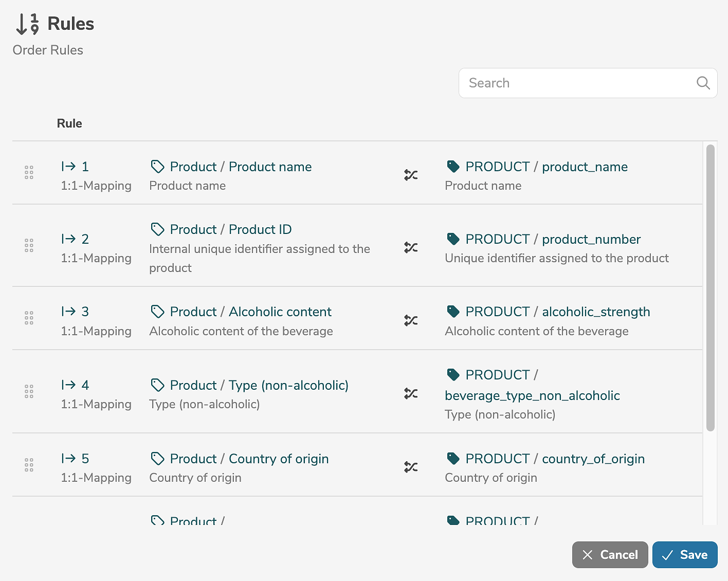728x581 pixels.
Task: Click the shuffle icon in Country of origin row
Action: pos(411,467)
